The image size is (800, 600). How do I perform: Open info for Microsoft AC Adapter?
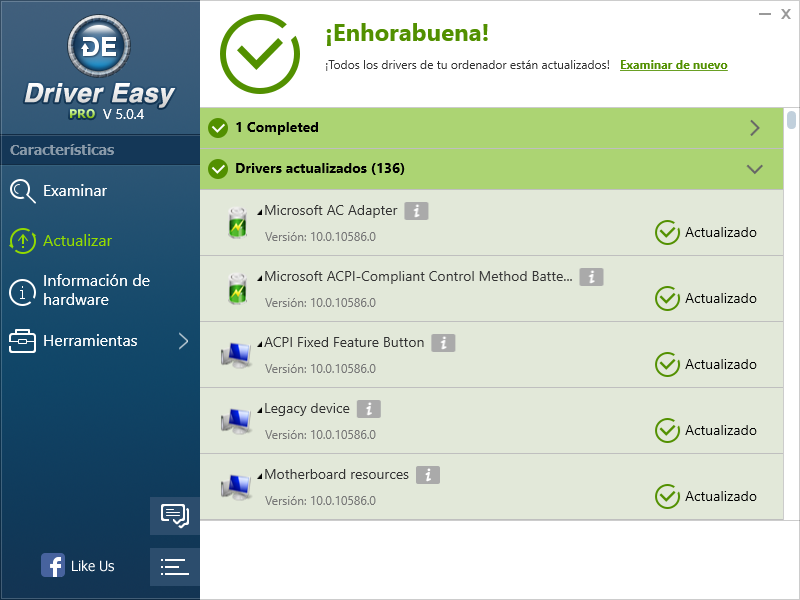(416, 211)
